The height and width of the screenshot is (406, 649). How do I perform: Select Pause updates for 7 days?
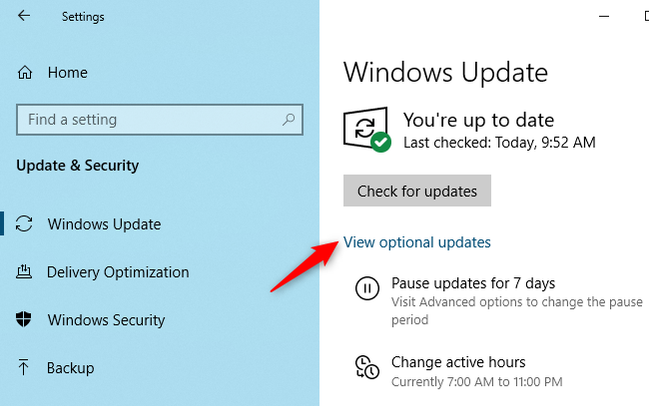(473, 283)
